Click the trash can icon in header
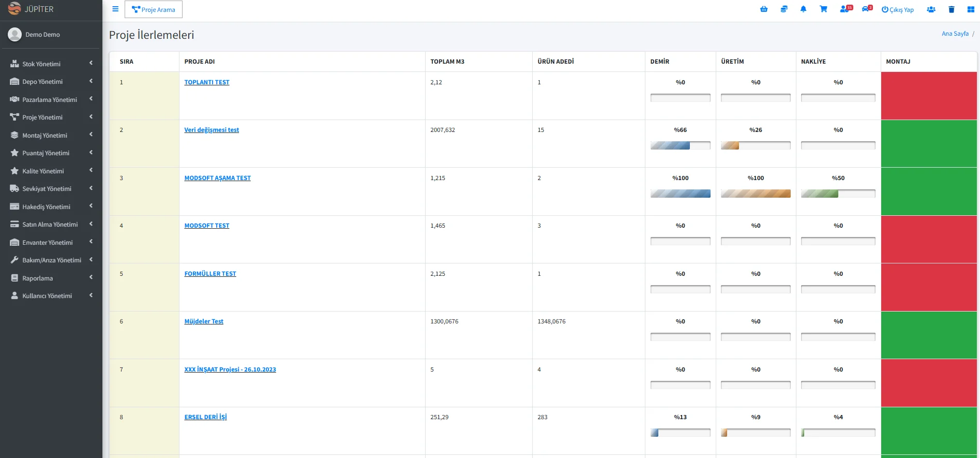Viewport: 980px width, 458px height. 951,9
